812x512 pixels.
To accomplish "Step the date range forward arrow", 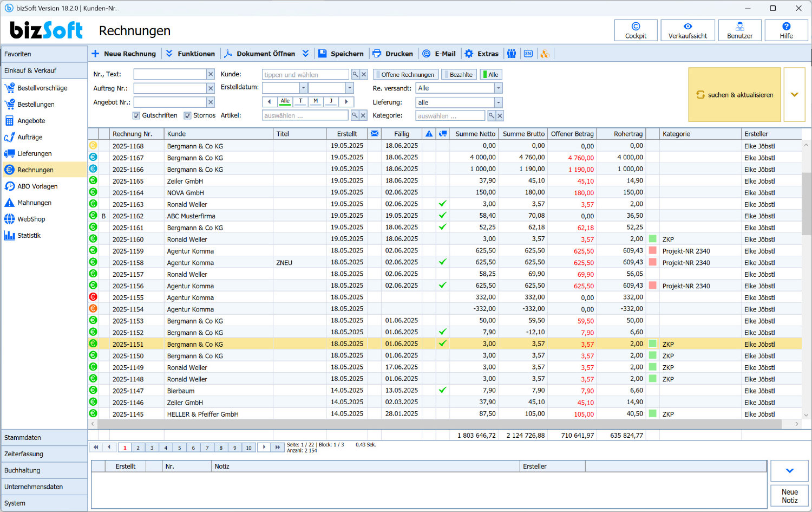I will click(346, 101).
